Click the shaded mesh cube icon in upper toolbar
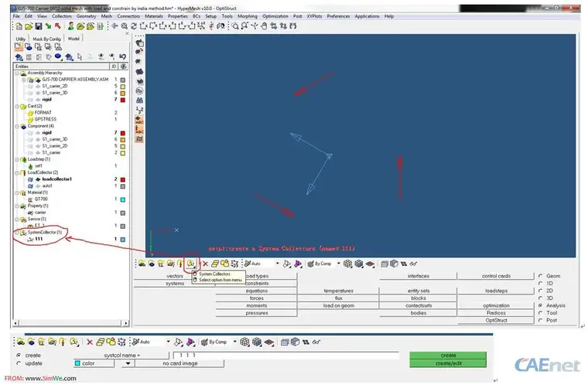 point(359,264)
